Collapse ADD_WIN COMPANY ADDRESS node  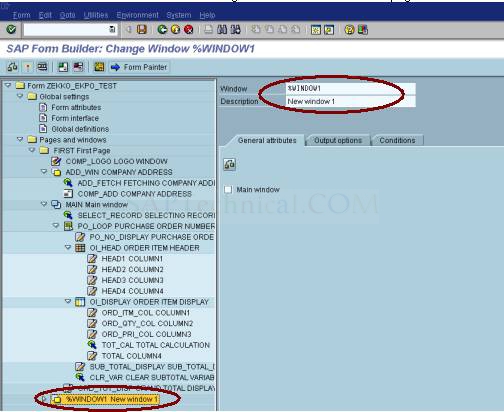point(44,172)
